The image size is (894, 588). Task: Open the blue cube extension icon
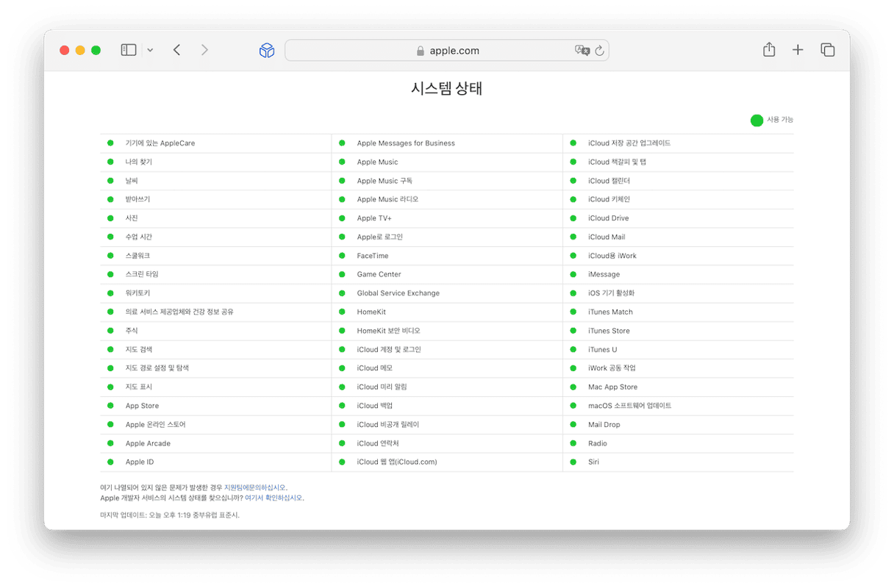click(x=267, y=50)
